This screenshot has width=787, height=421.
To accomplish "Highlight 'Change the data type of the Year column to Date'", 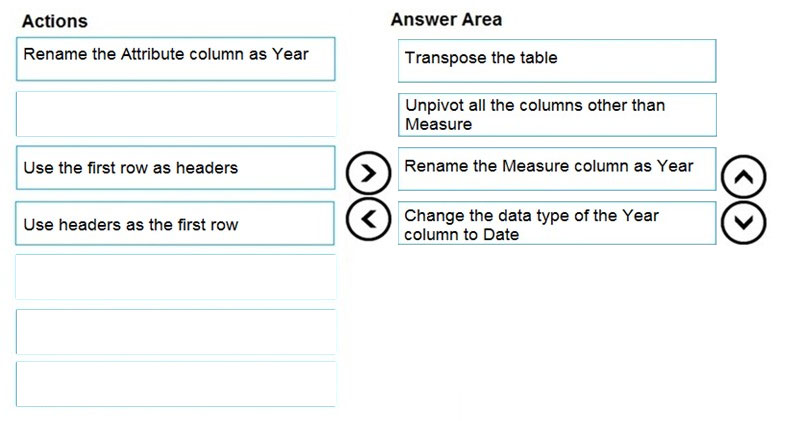I will pyautogui.click(x=556, y=224).
